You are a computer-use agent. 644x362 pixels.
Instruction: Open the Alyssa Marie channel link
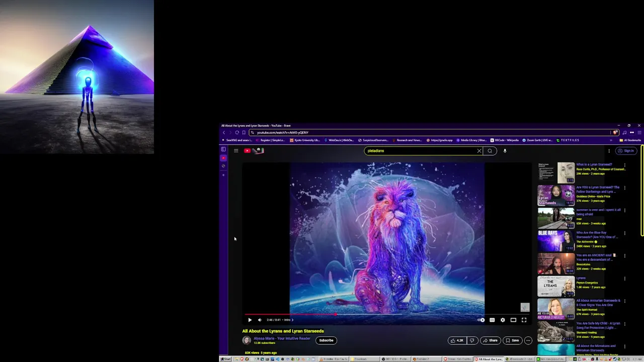282,338
